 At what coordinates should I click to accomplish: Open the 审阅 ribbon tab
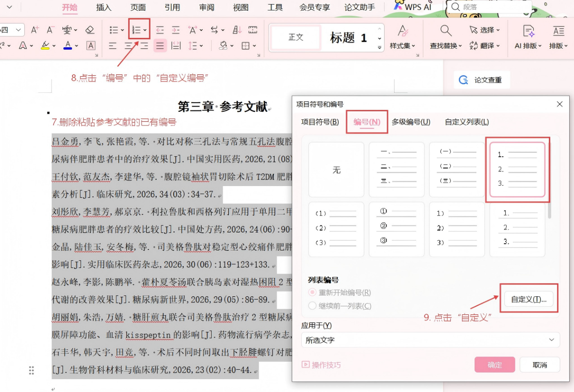click(206, 7)
